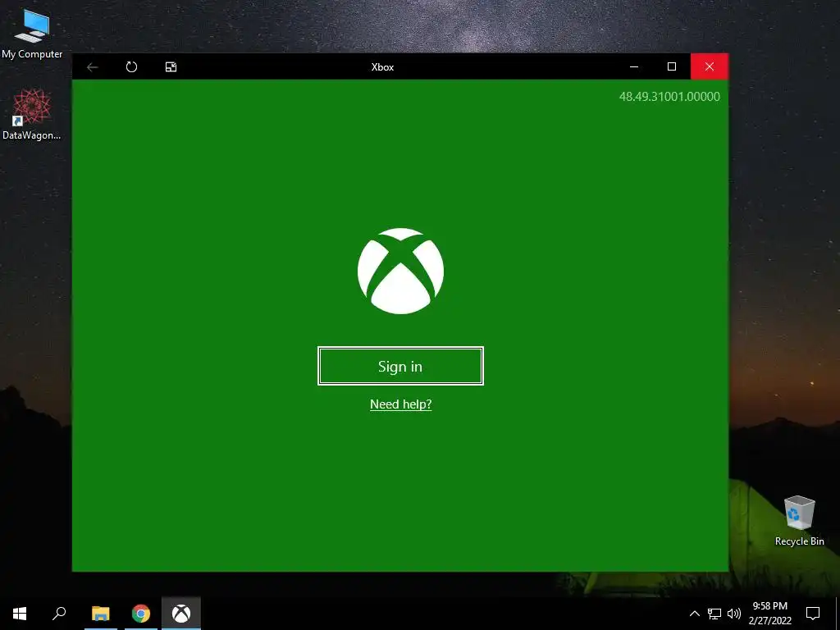
Task: Click the Xbox taskbar icon
Action: pyautogui.click(x=181, y=614)
